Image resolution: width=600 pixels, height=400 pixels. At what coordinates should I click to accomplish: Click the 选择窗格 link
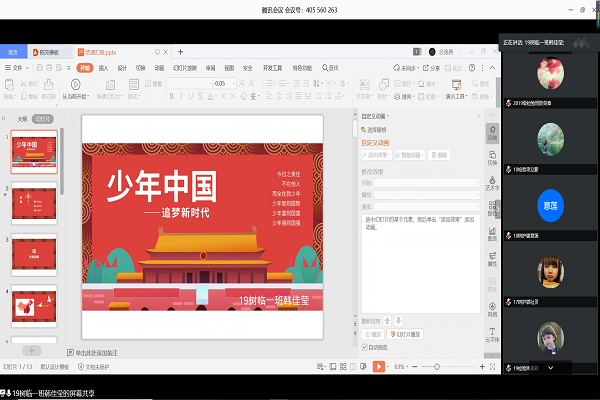pos(381,130)
